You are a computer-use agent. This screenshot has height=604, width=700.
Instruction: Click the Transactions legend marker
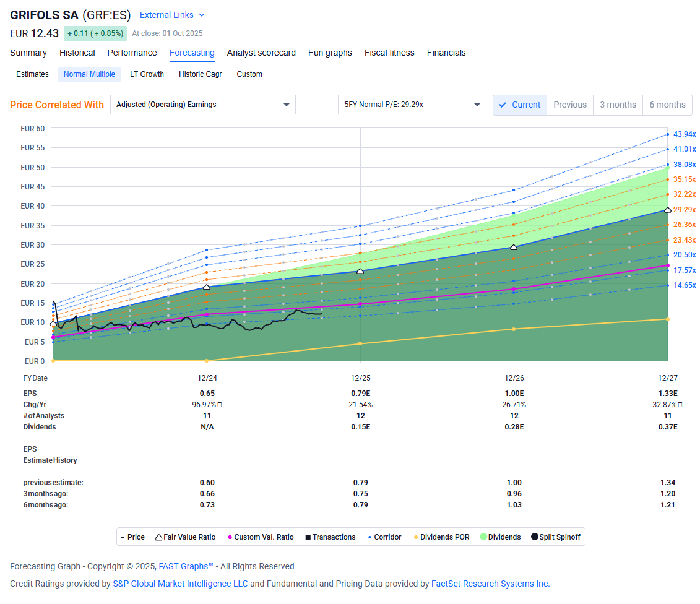307,537
